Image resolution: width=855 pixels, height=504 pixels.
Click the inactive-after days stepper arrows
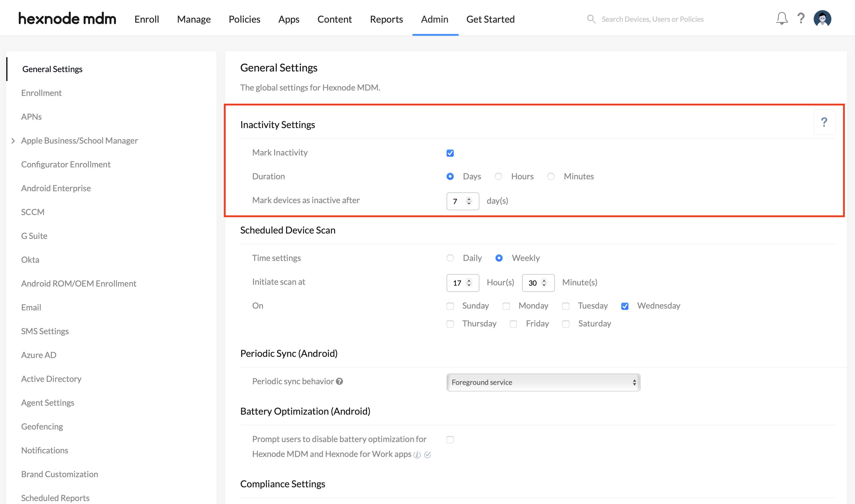[469, 201]
